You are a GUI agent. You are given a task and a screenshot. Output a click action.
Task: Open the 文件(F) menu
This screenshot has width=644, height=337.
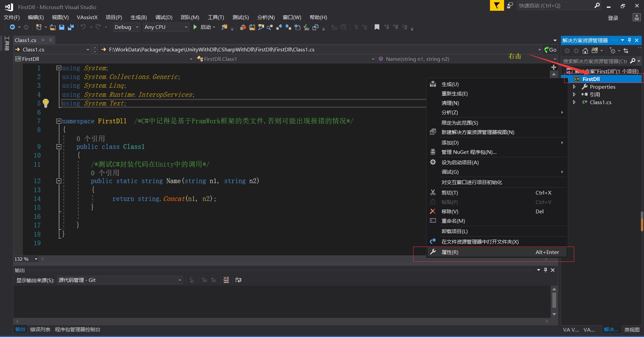coord(12,17)
